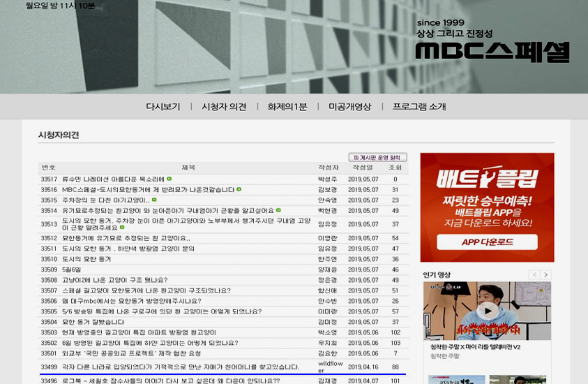Click the next arrow in 인기 영상
This screenshot has width=588, height=384.
click(x=545, y=275)
